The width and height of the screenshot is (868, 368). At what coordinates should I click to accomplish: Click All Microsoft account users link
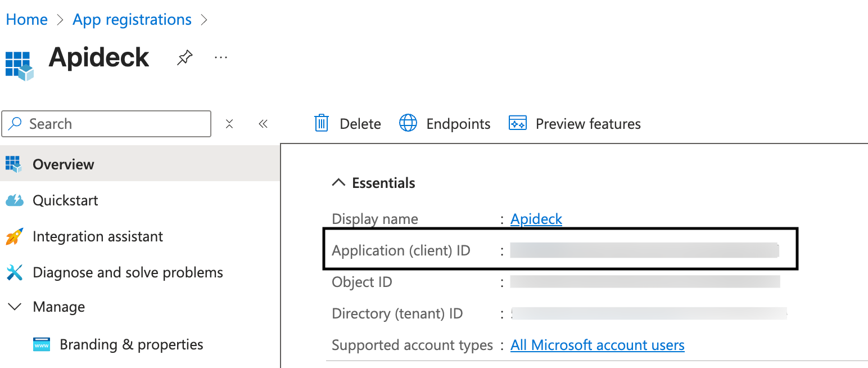click(597, 344)
